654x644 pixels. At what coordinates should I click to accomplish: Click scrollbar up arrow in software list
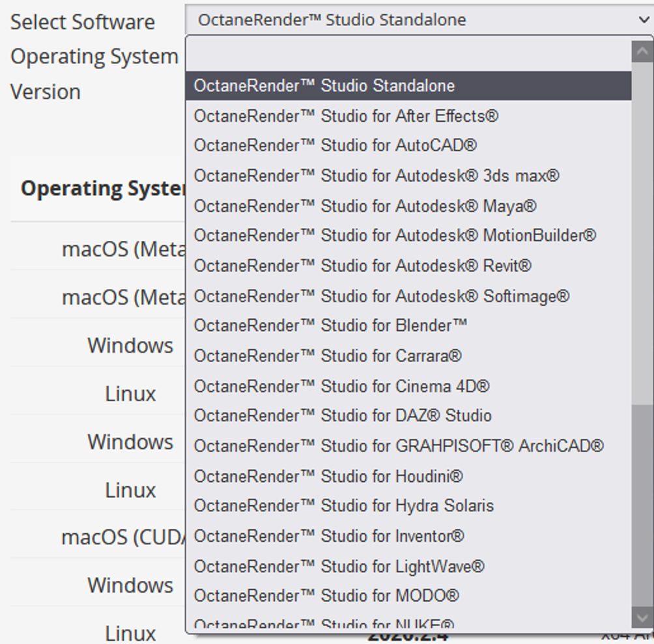coord(642,51)
